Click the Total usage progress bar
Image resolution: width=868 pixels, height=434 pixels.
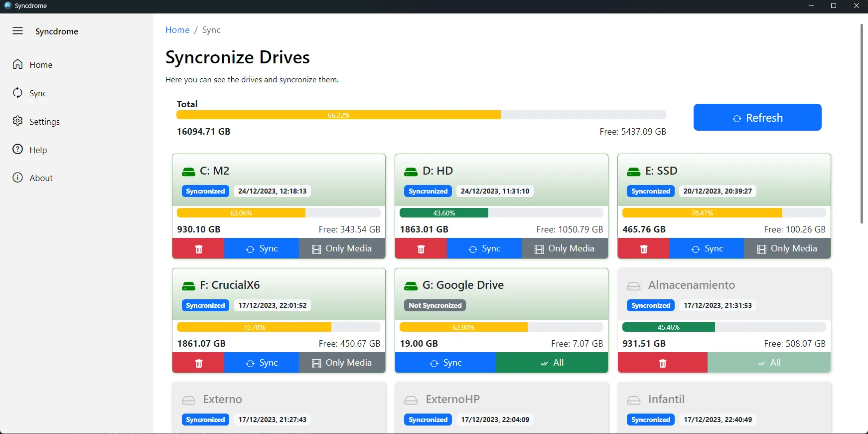(x=421, y=115)
